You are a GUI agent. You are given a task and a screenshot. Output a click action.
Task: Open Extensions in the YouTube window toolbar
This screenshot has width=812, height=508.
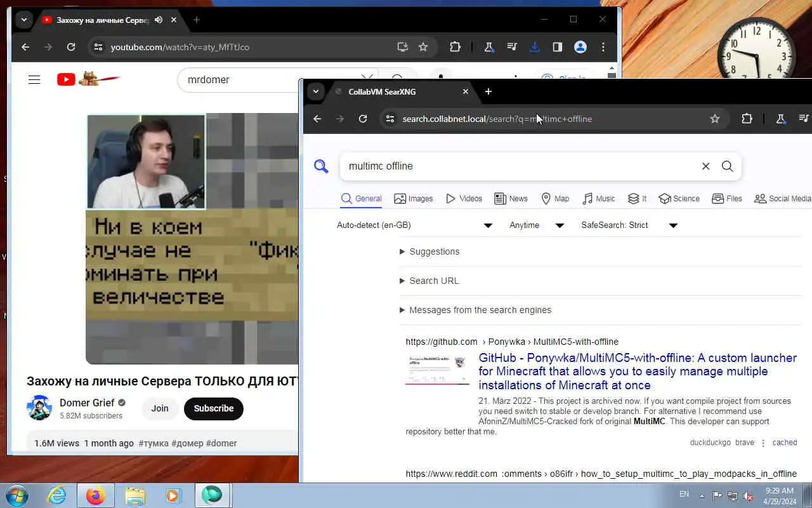coord(455,47)
